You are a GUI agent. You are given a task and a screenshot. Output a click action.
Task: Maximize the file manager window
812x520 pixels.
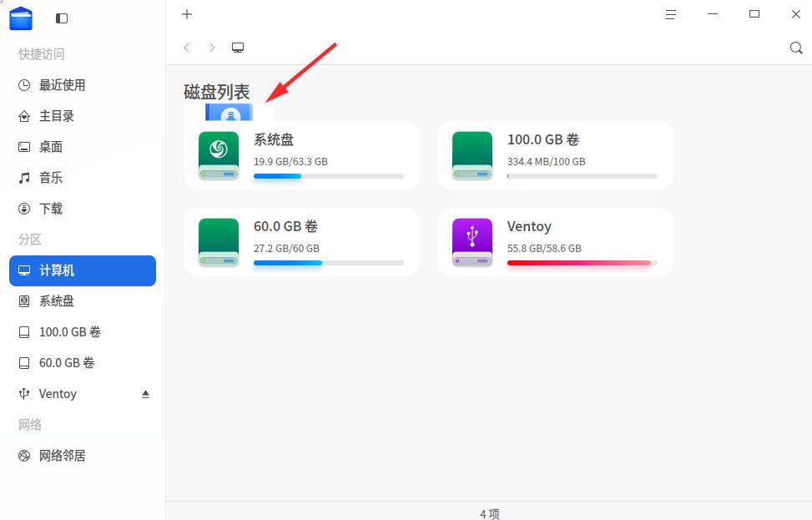pyautogui.click(x=754, y=14)
